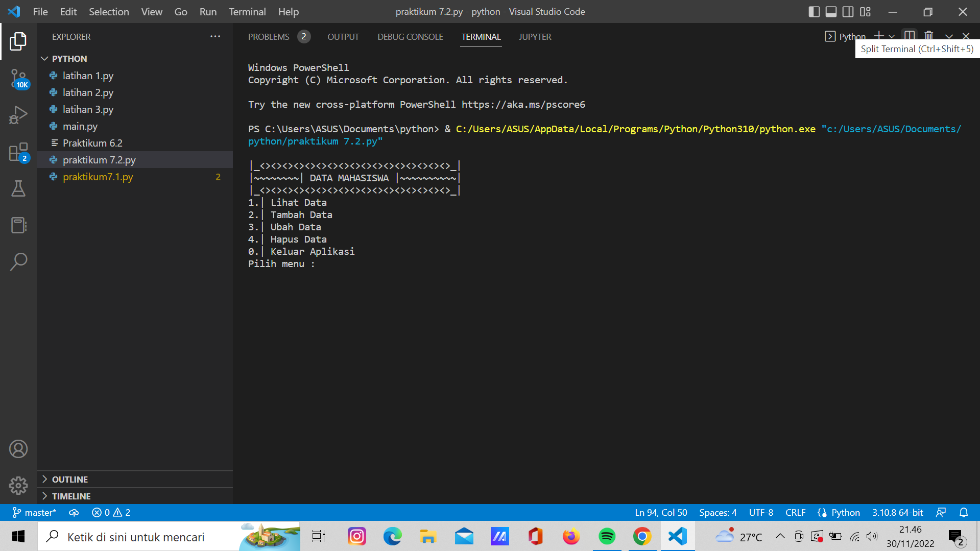Open the Testing view
Screen dimensions: 980x551
pyautogui.click(x=18, y=188)
